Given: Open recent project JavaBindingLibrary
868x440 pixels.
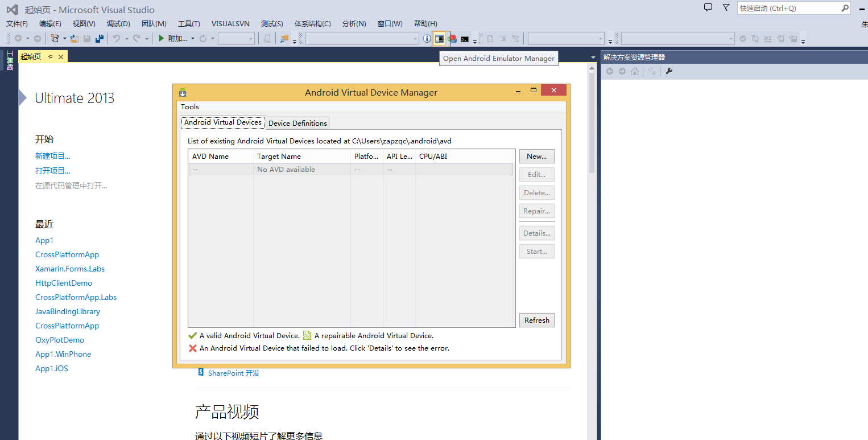Looking at the screenshot, I should 68,311.
